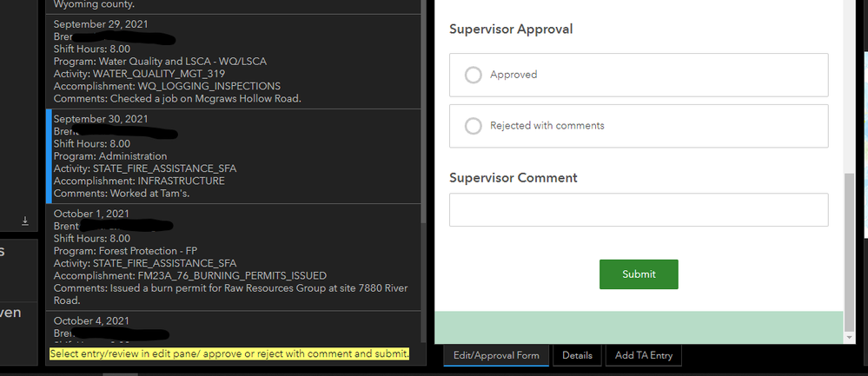Select the October 1, 2021 burn permit entry

click(233, 256)
